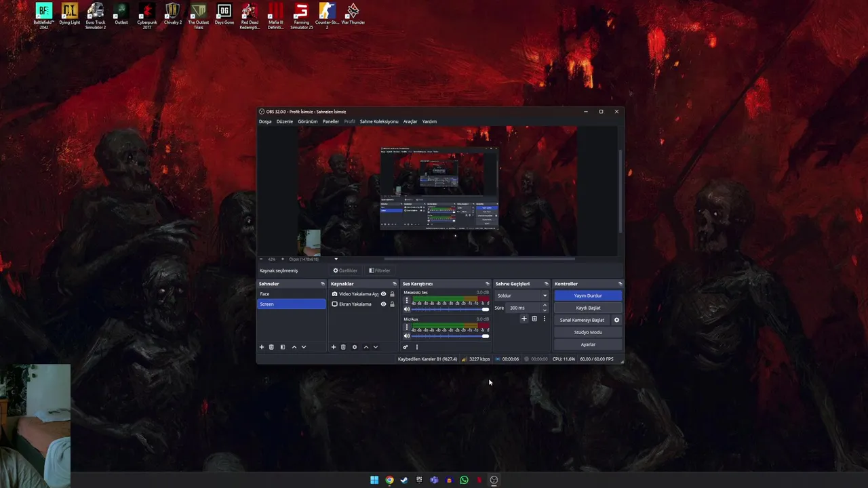Move the scene up with the Sahneler up arrow
Viewport: 868px width, 488px height.
tap(294, 347)
